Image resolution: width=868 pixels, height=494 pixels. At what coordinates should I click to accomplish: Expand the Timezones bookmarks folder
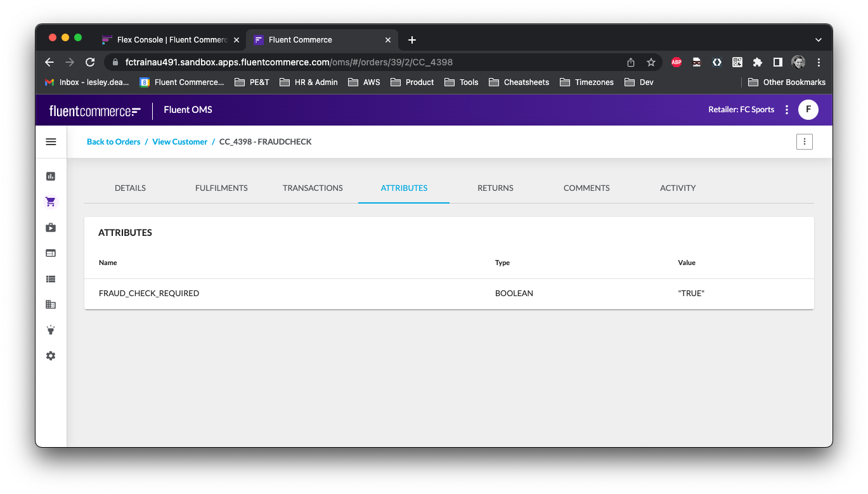[x=587, y=82]
